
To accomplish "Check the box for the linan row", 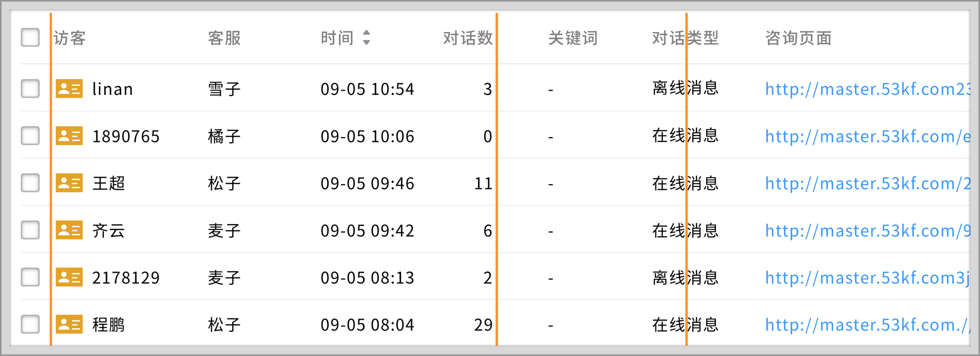I will tap(31, 89).
